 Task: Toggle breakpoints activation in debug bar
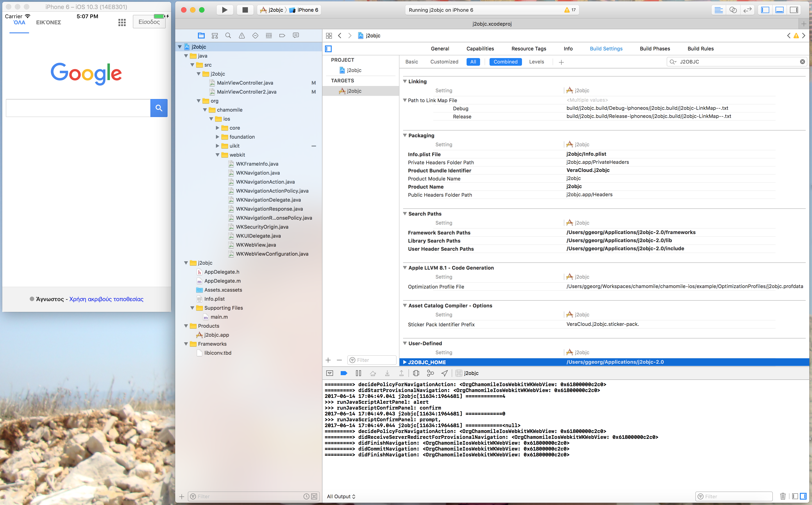(344, 373)
